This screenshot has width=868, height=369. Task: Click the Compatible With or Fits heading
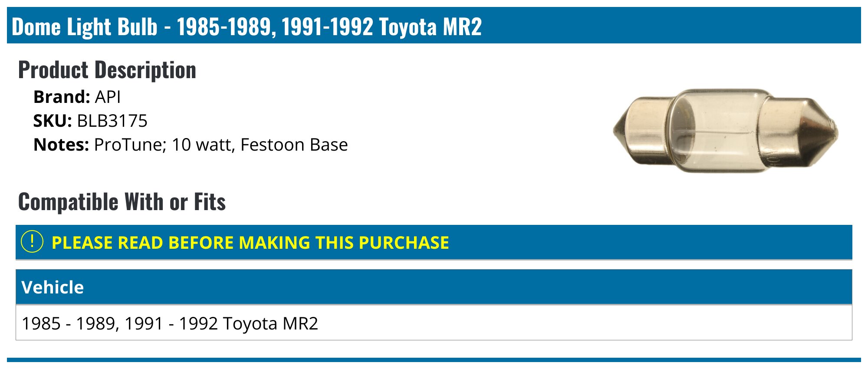click(x=122, y=202)
